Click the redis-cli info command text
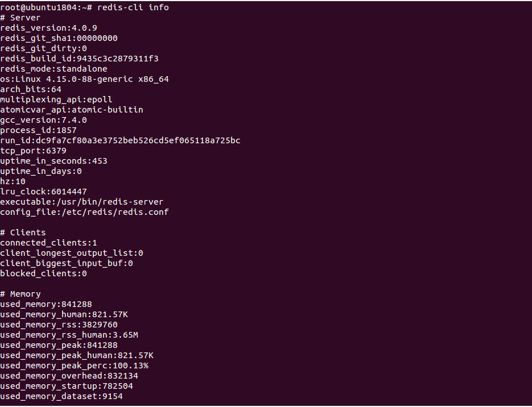Screen dimensions: 532x407 133,7
